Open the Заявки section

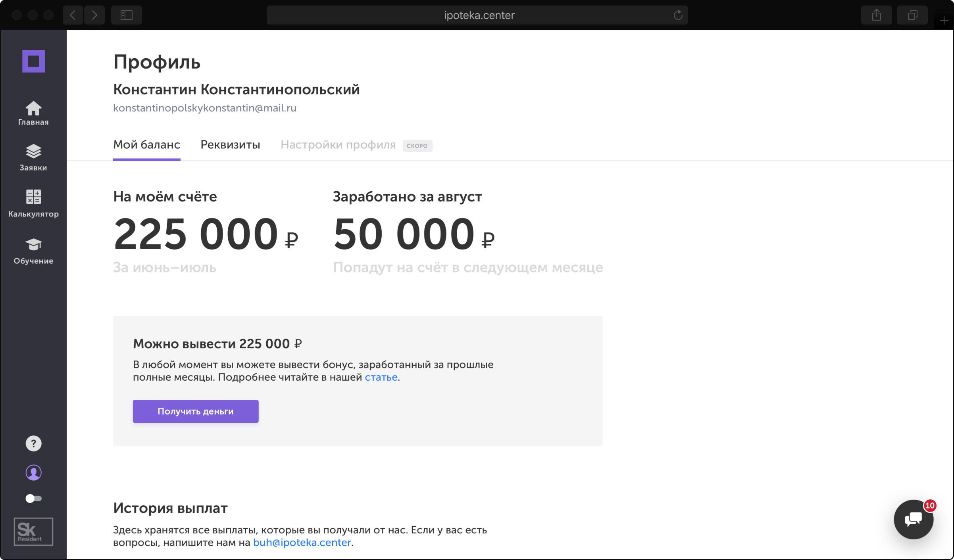click(x=33, y=158)
